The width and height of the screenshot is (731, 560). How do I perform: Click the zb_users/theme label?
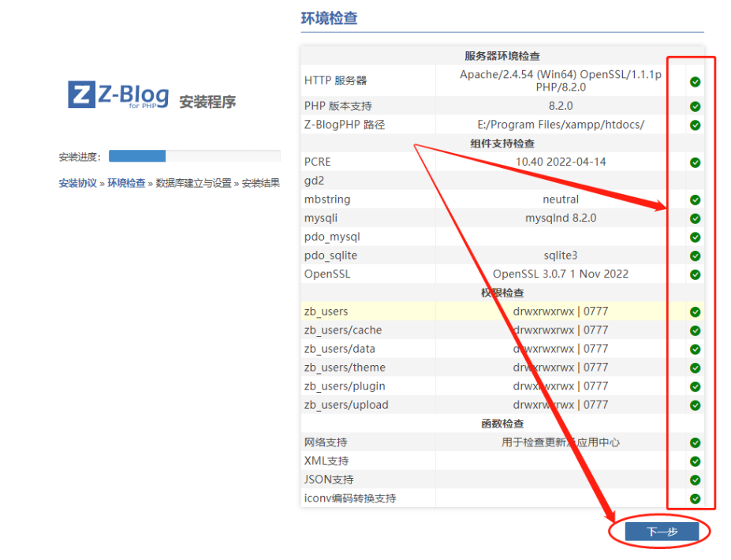(x=345, y=368)
